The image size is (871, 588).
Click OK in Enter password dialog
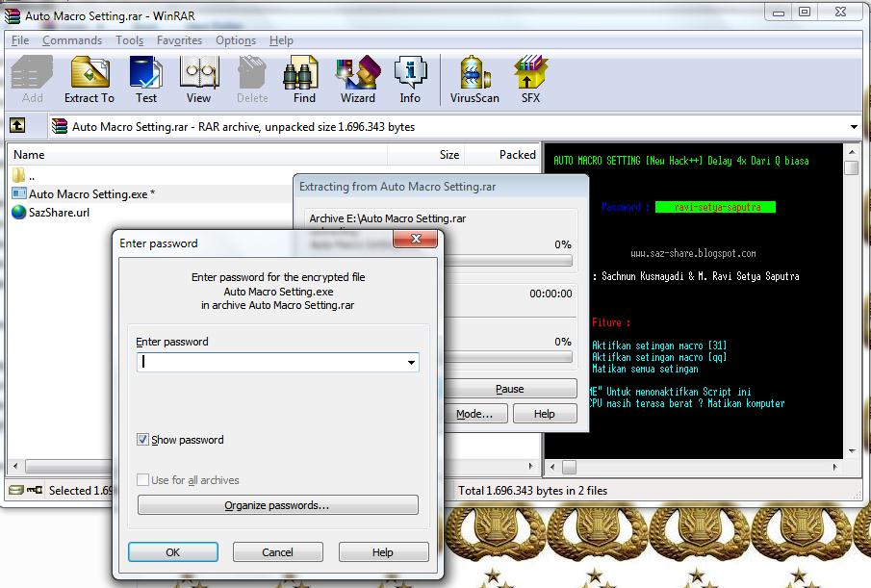pyautogui.click(x=172, y=552)
